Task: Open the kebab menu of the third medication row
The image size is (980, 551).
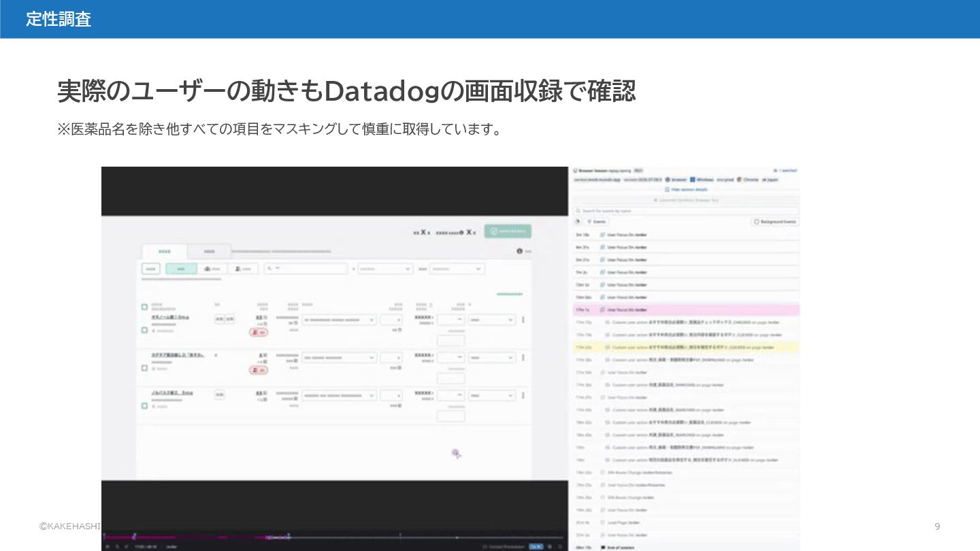Action: click(x=523, y=395)
